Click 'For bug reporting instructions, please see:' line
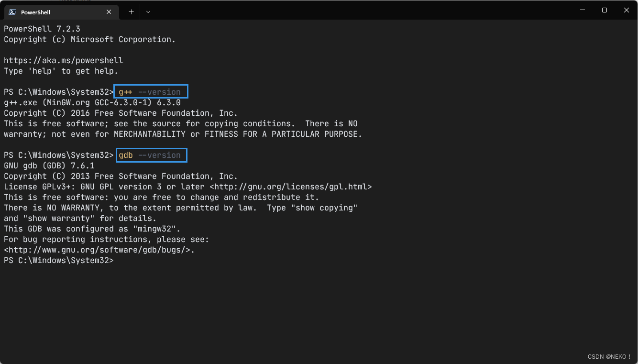The width and height of the screenshot is (638, 364). [107, 240]
